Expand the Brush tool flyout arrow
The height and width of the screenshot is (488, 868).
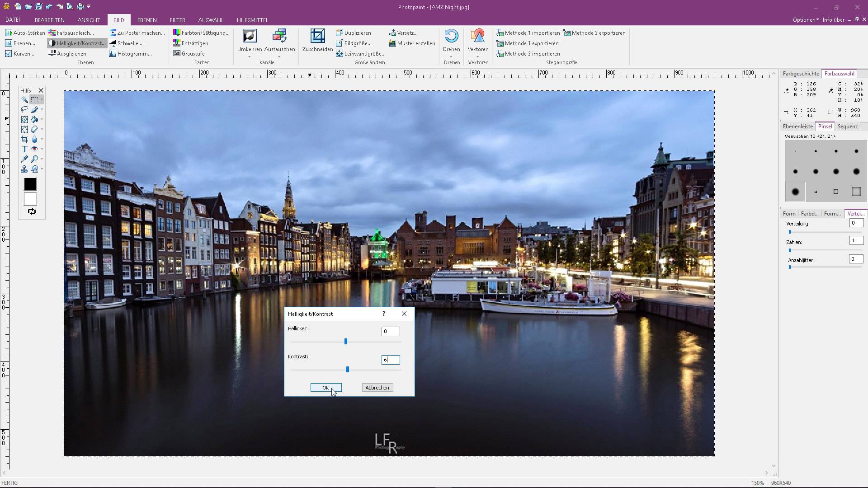42,109
